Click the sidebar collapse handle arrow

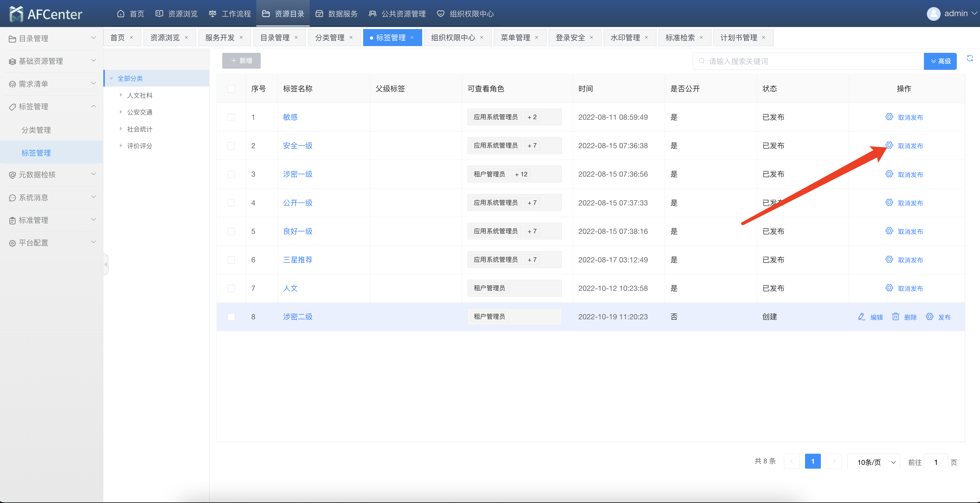[106, 264]
